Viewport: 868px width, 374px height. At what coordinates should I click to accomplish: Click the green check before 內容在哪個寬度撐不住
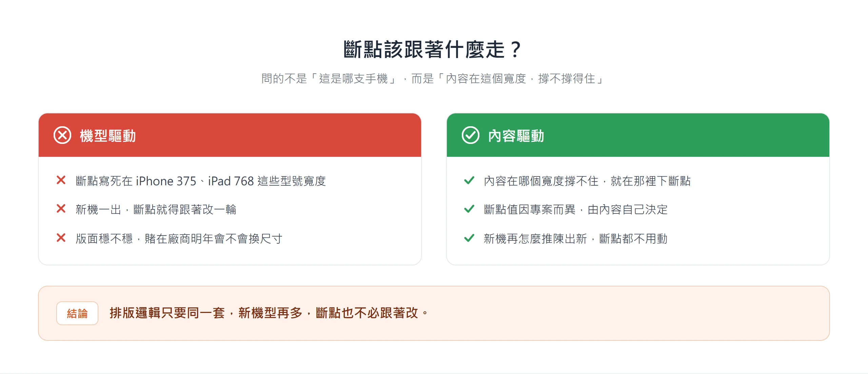pos(469,180)
